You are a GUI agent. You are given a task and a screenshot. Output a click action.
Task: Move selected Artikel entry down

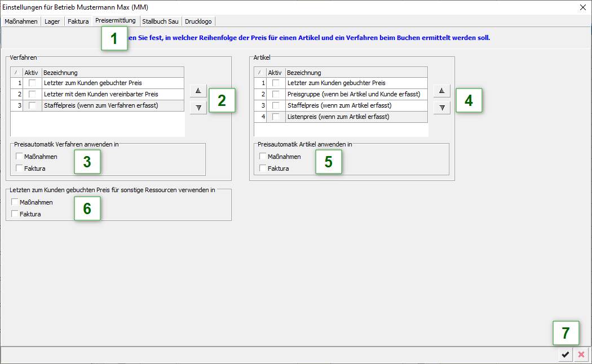[441, 107]
